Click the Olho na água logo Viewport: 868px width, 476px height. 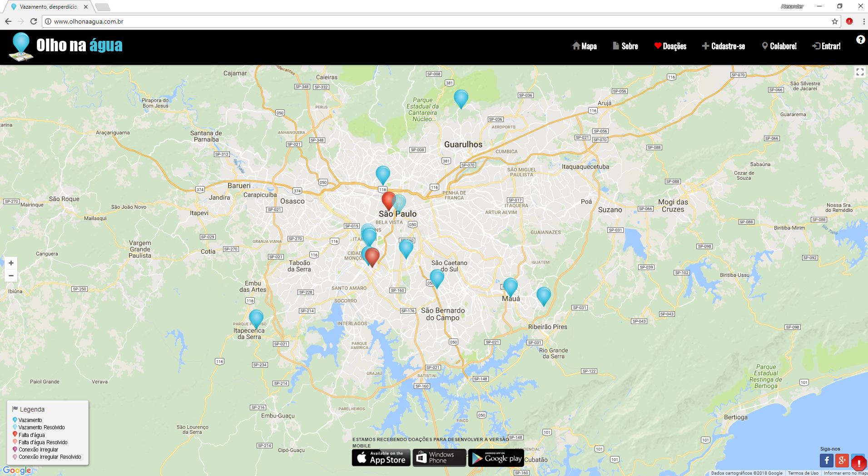pyautogui.click(x=66, y=46)
